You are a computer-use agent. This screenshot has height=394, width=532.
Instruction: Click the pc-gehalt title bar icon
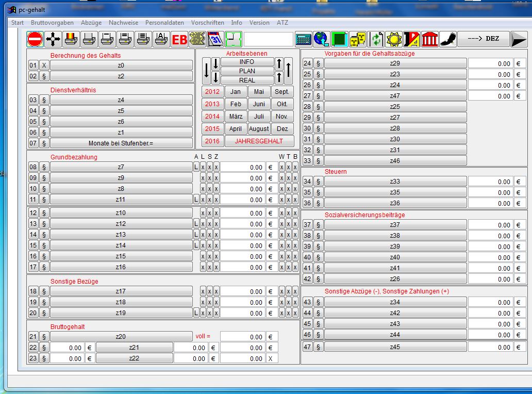(x=12, y=10)
